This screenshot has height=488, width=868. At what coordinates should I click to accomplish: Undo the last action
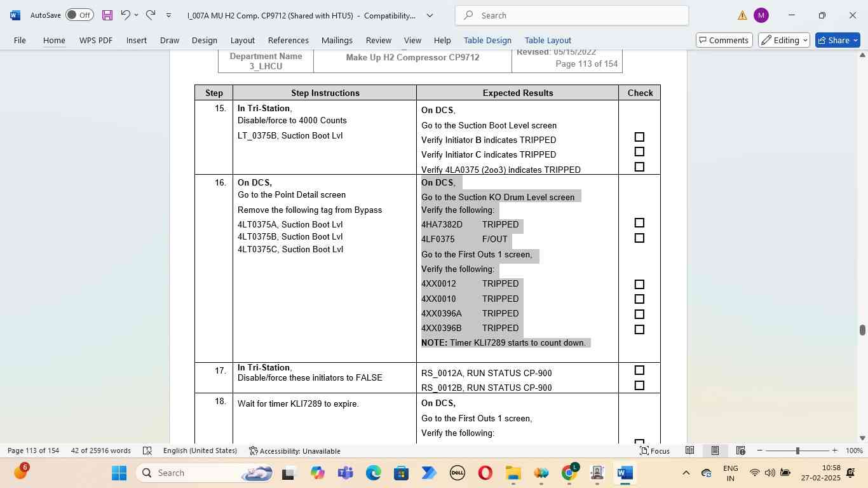click(x=125, y=15)
